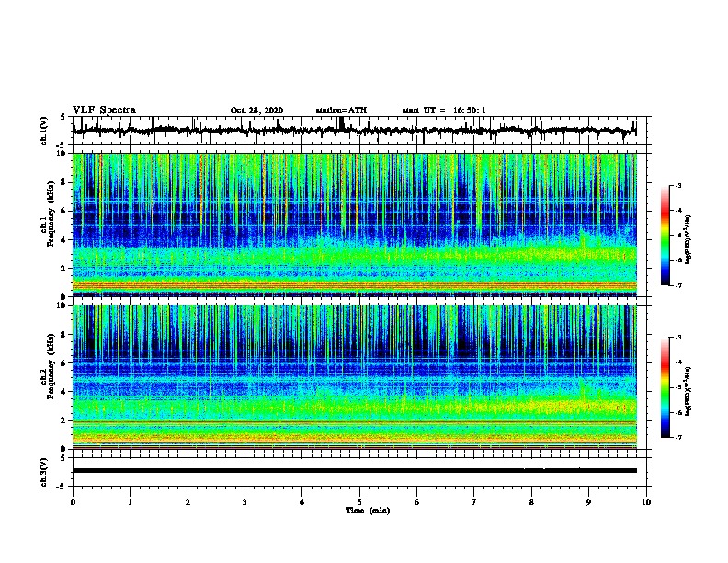Click the time axis tick label "0"
The height and width of the screenshot is (563, 728).
coord(73,502)
